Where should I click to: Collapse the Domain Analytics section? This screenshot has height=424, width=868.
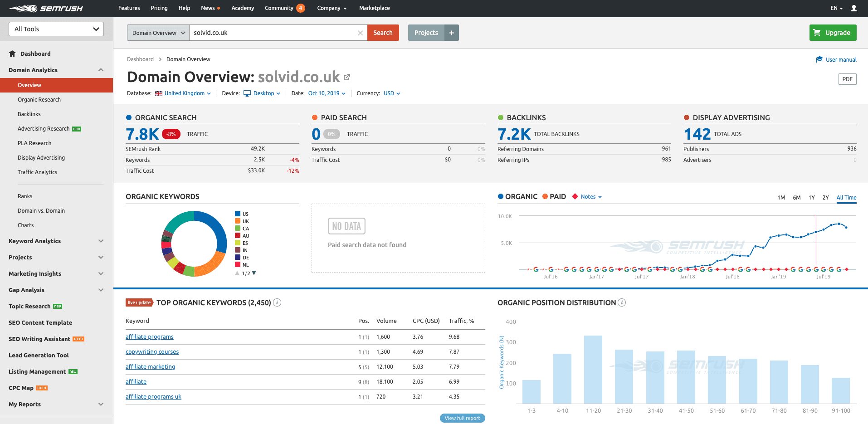coord(101,70)
